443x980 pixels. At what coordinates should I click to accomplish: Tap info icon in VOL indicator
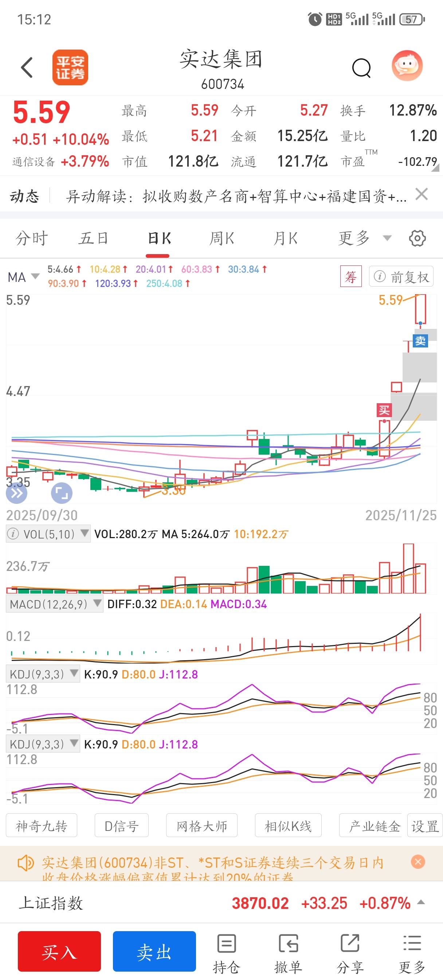pyautogui.click(x=13, y=534)
